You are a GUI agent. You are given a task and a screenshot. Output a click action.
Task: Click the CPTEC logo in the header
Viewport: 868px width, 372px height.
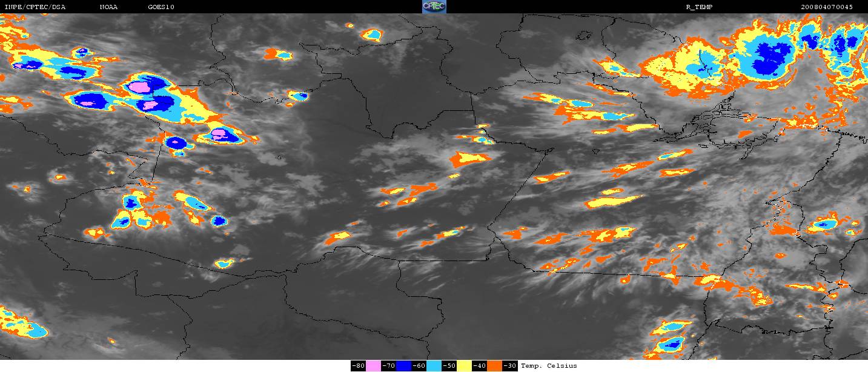coord(434,7)
